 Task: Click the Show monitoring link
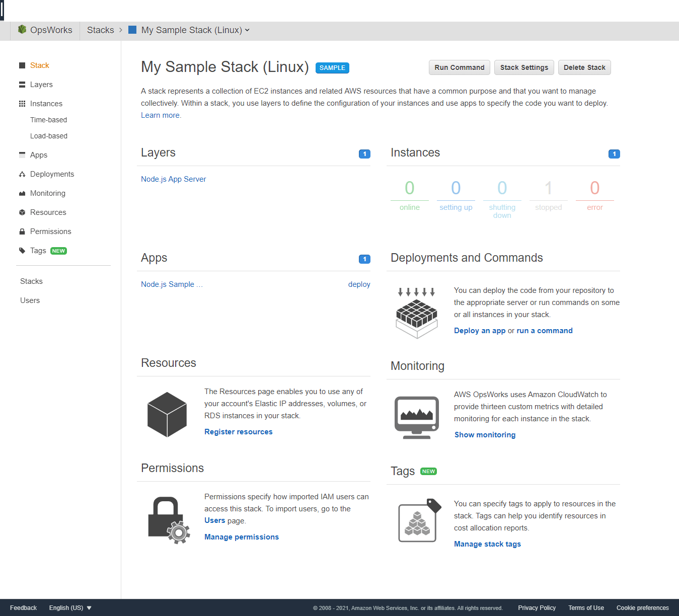coord(485,435)
